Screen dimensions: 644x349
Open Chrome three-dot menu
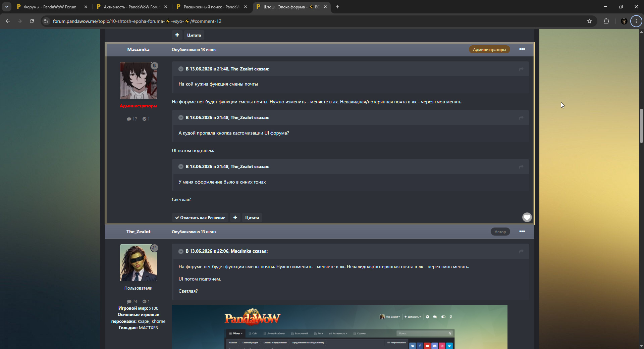[636, 21]
